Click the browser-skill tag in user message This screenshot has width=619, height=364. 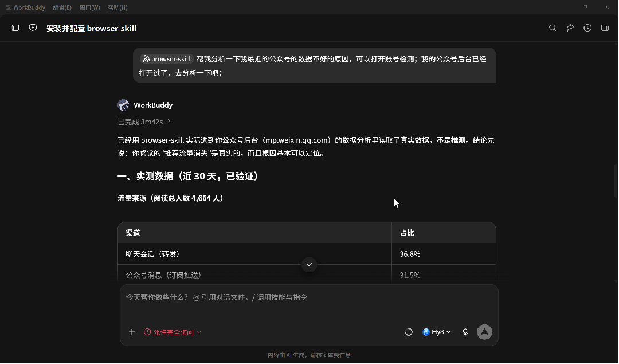(x=167, y=59)
